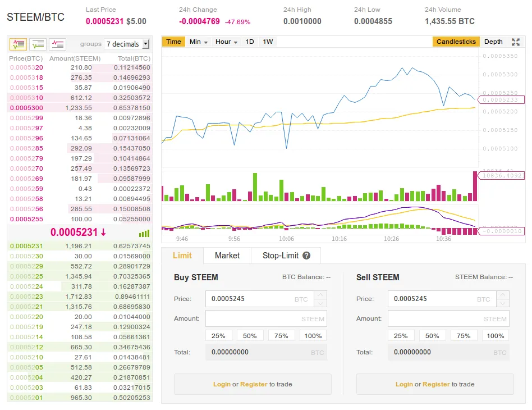Select sell order at price 0.0005310

click(80, 98)
